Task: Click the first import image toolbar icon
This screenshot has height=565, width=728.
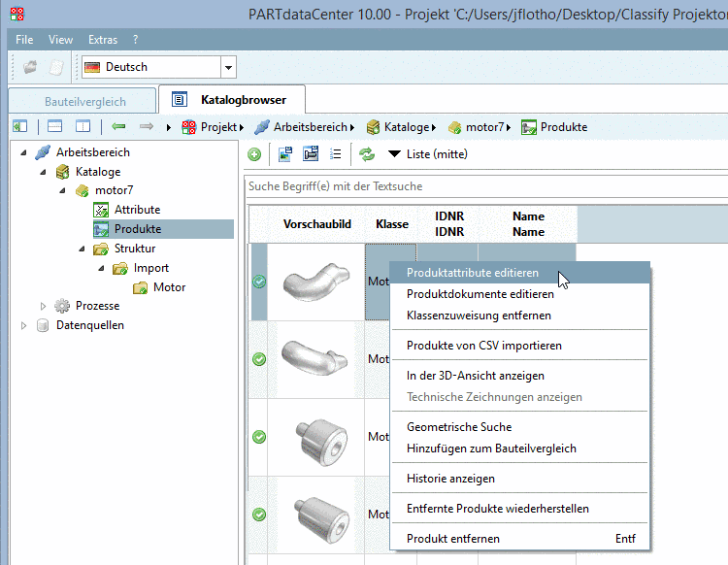Action: click(285, 154)
